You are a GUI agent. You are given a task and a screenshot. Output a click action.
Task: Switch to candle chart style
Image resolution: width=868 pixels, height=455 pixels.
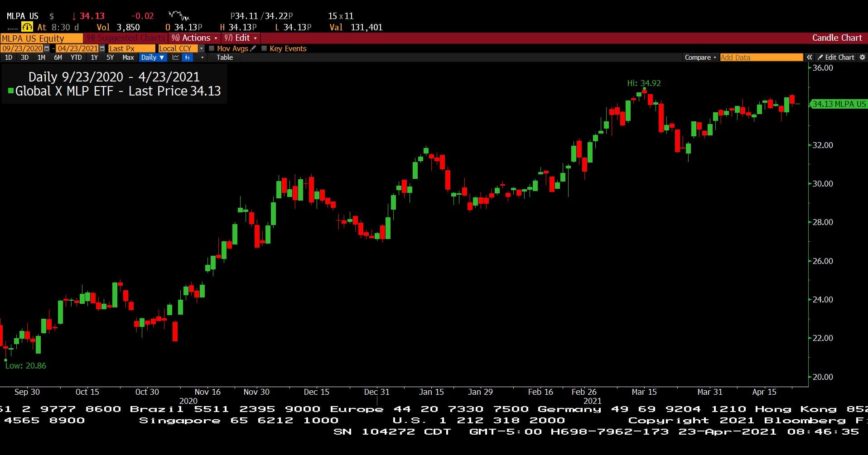pyautogui.click(x=187, y=57)
